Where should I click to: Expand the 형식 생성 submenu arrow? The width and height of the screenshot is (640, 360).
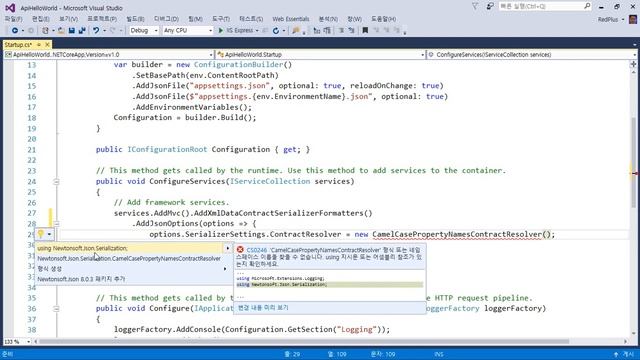click(225, 269)
